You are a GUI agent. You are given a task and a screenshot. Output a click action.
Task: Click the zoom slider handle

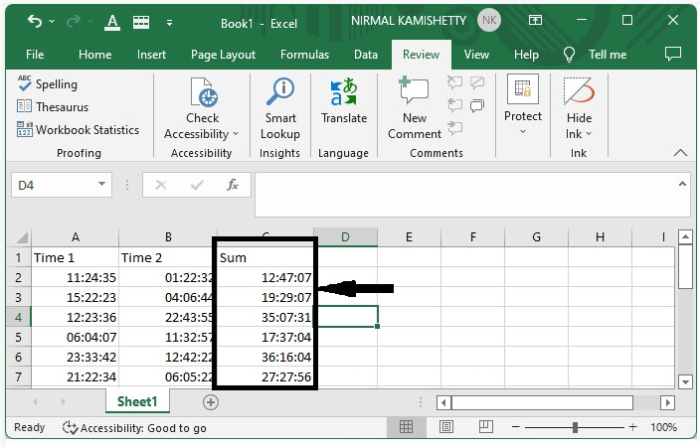click(575, 427)
